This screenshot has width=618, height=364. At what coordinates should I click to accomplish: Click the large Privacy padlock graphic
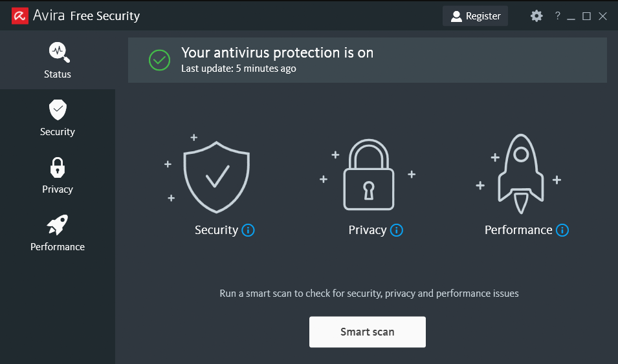point(368,175)
